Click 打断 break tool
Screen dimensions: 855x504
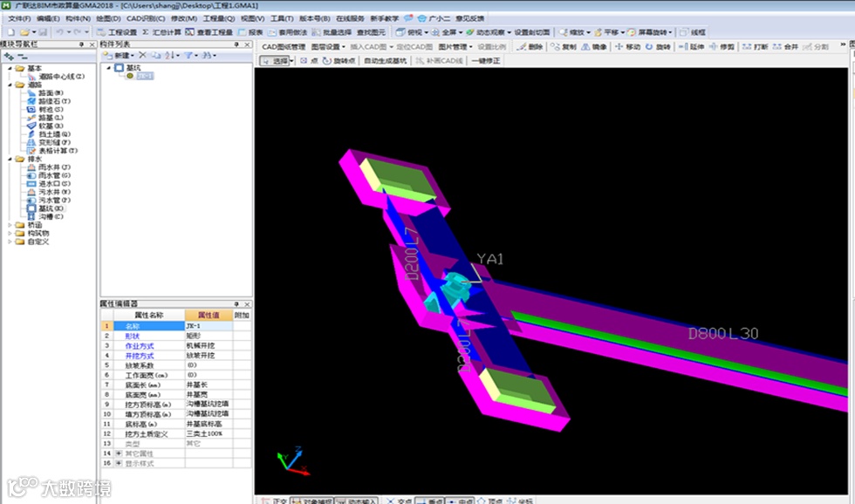pos(756,47)
